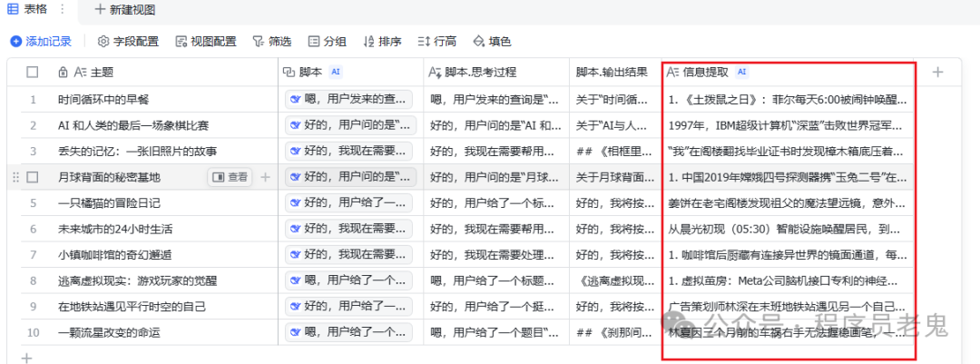Open 字段配置 settings
Screen dimensions: 980x364
[x=128, y=42]
